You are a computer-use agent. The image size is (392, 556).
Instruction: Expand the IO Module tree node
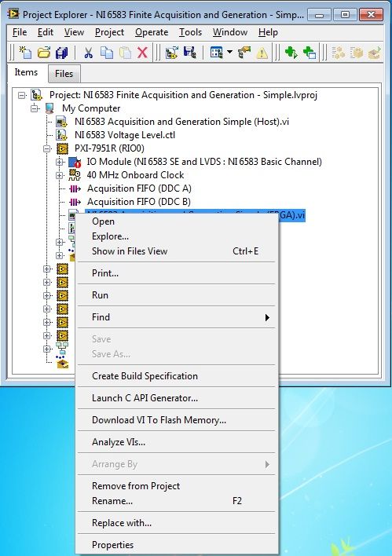point(60,162)
